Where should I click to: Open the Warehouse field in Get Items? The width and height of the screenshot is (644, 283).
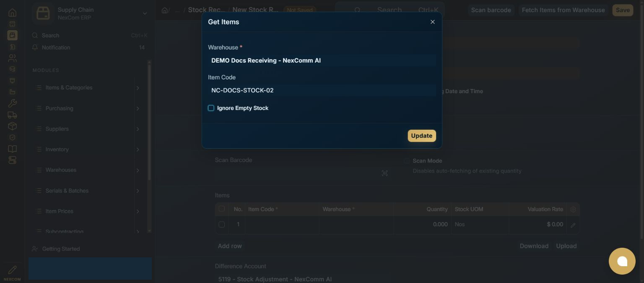tap(322, 60)
